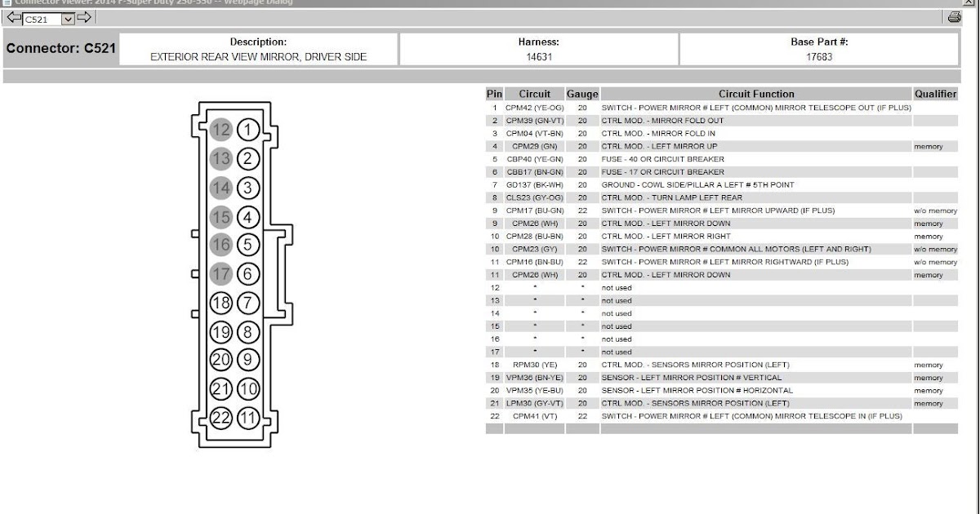Click 'CTRL MOD. - TURN LAMP LEFT REAR' function

tap(672, 197)
